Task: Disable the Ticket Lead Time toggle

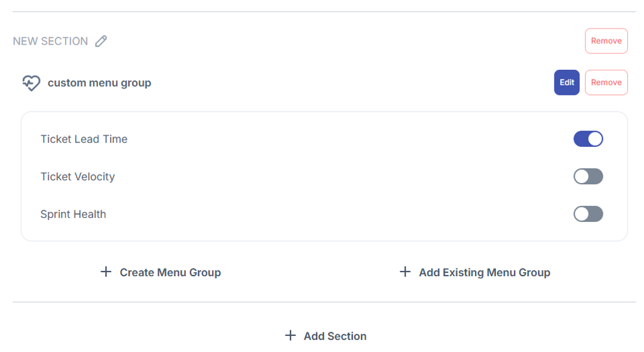Action: [588, 139]
